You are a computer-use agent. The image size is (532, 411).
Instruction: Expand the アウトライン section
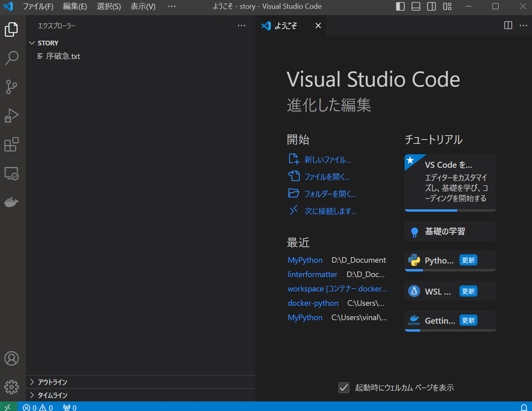click(x=141, y=382)
